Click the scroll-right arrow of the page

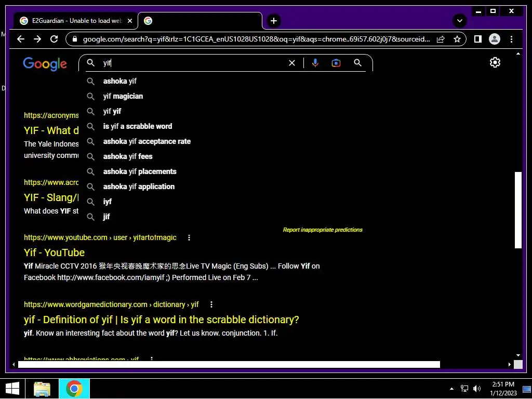tap(509, 364)
